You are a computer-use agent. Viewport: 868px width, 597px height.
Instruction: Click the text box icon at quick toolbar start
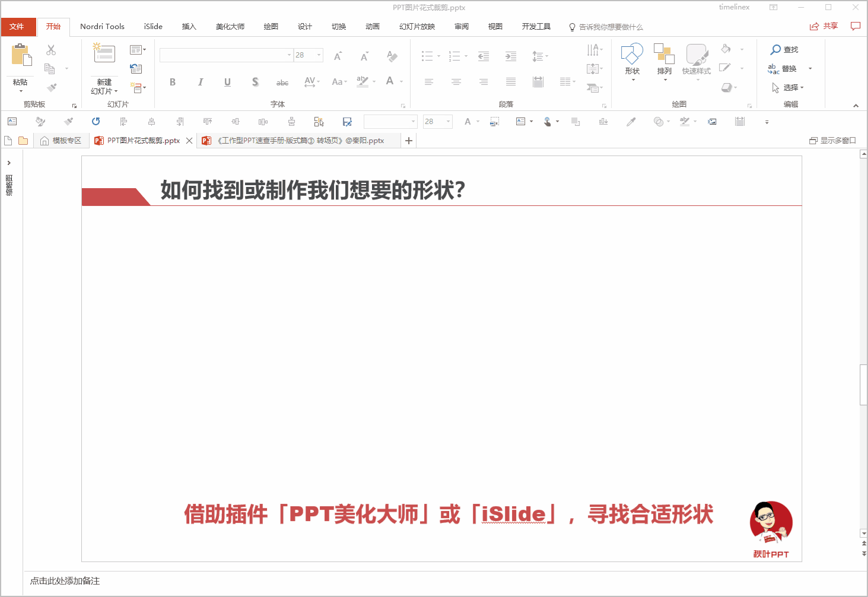[x=12, y=122]
